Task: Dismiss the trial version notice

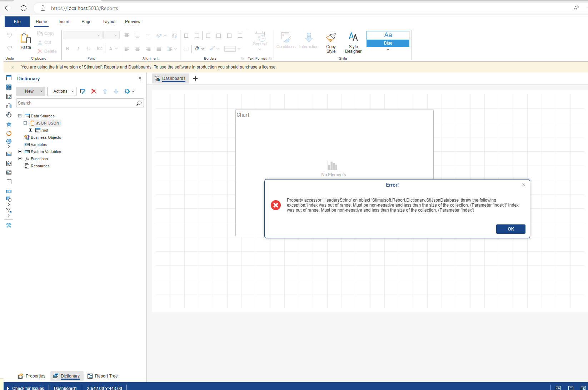Action: [x=13, y=67]
